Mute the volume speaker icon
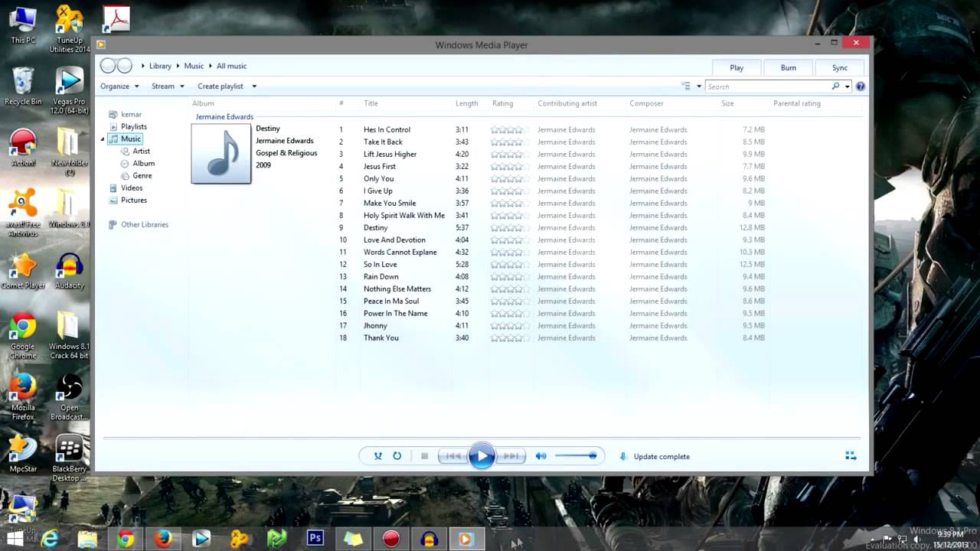 tap(541, 456)
